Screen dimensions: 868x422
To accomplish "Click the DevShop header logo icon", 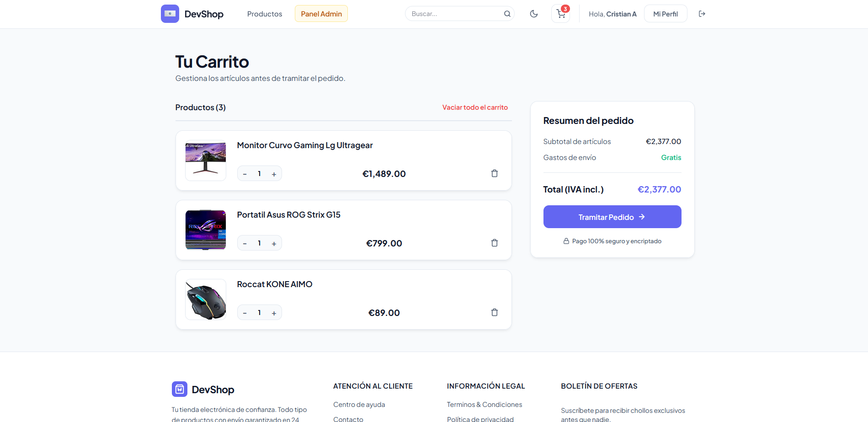I will (170, 14).
